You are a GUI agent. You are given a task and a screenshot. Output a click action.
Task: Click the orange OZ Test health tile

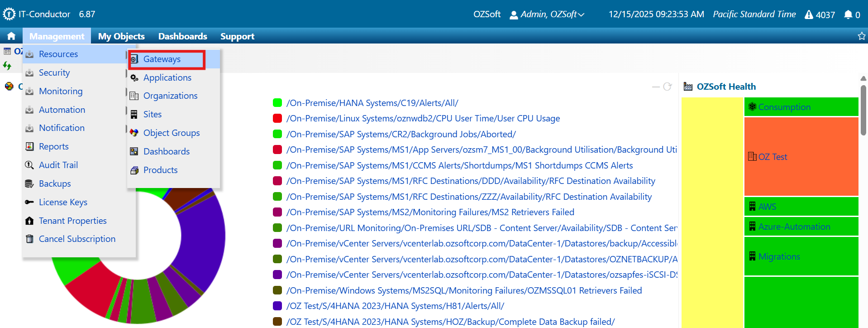click(801, 157)
